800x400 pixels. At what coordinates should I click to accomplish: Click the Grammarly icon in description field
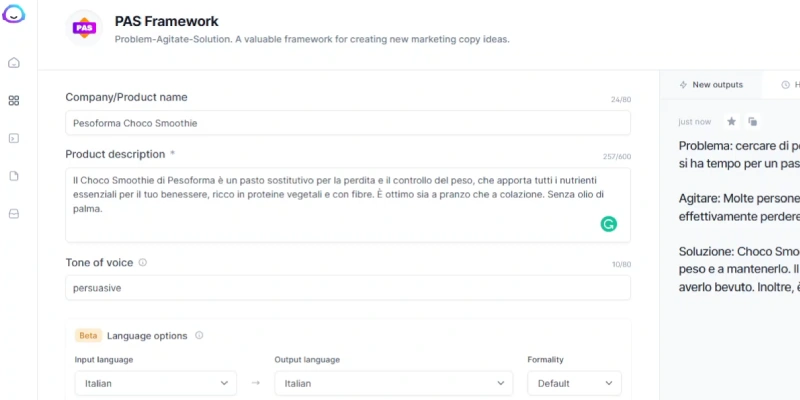pyautogui.click(x=608, y=223)
